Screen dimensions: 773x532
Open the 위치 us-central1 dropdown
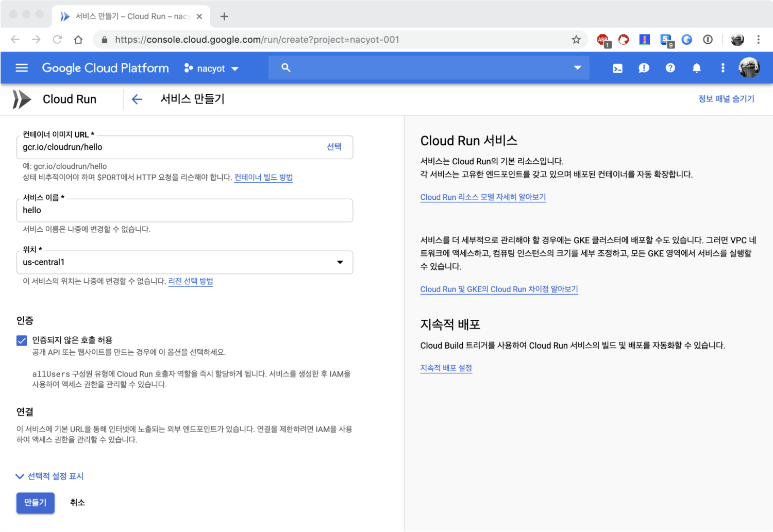[x=184, y=262]
